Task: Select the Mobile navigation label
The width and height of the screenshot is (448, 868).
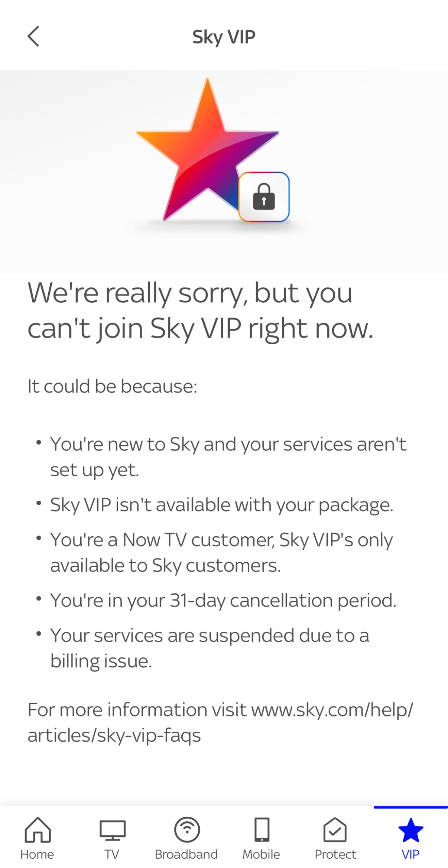Action: [x=261, y=854]
